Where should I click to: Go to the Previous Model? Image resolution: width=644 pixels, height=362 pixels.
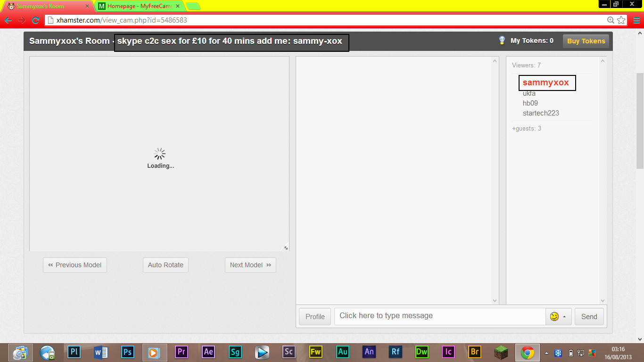pos(75,265)
